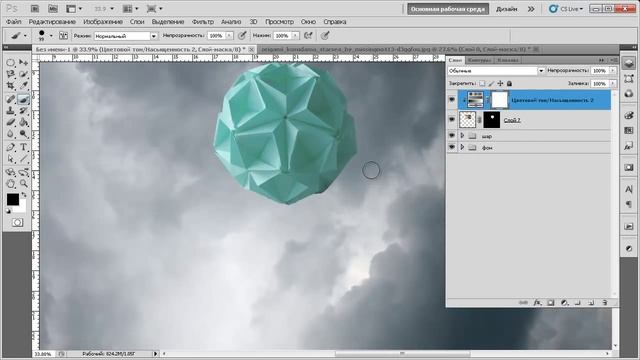Open the Редактирование menu
This screenshot has width=640, height=360.
(52, 22)
